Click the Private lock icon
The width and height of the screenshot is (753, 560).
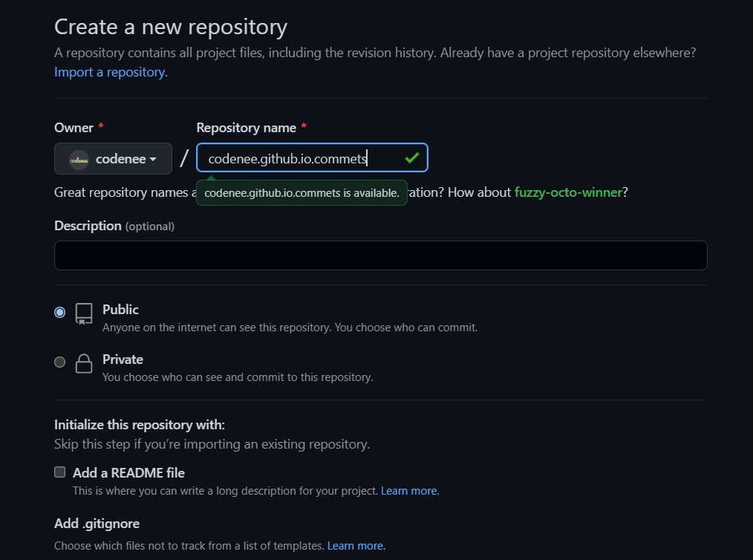[x=84, y=364]
